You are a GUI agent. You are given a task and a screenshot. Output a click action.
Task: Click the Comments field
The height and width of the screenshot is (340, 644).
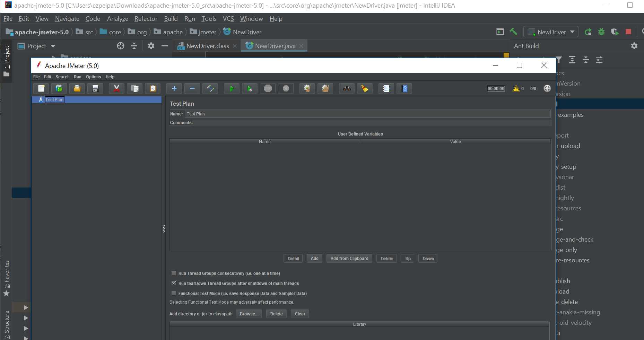tap(372, 123)
